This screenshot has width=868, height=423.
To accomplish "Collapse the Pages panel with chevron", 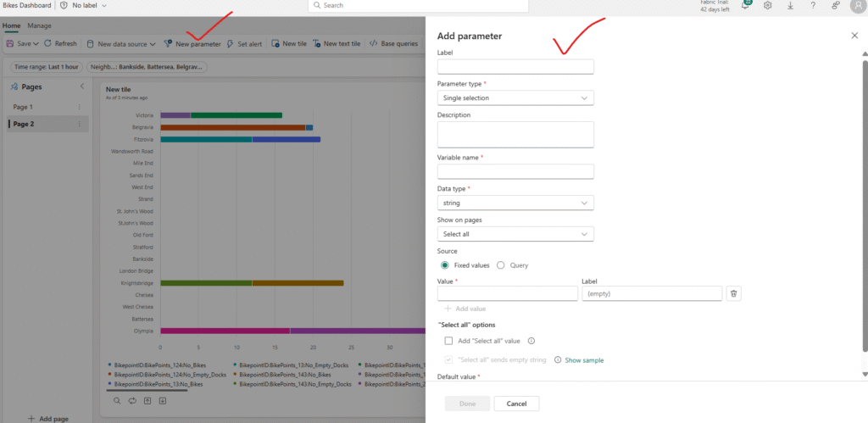I will (x=82, y=86).
